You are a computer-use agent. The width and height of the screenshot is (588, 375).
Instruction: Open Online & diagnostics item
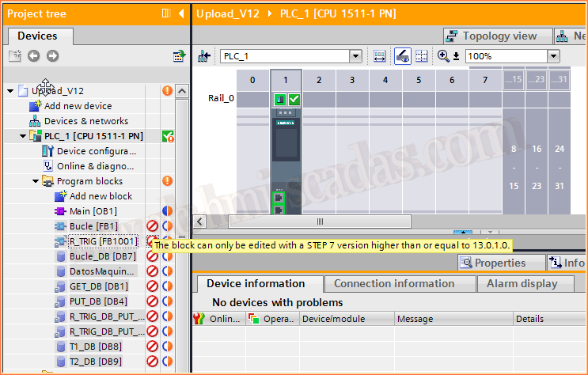(x=95, y=166)
